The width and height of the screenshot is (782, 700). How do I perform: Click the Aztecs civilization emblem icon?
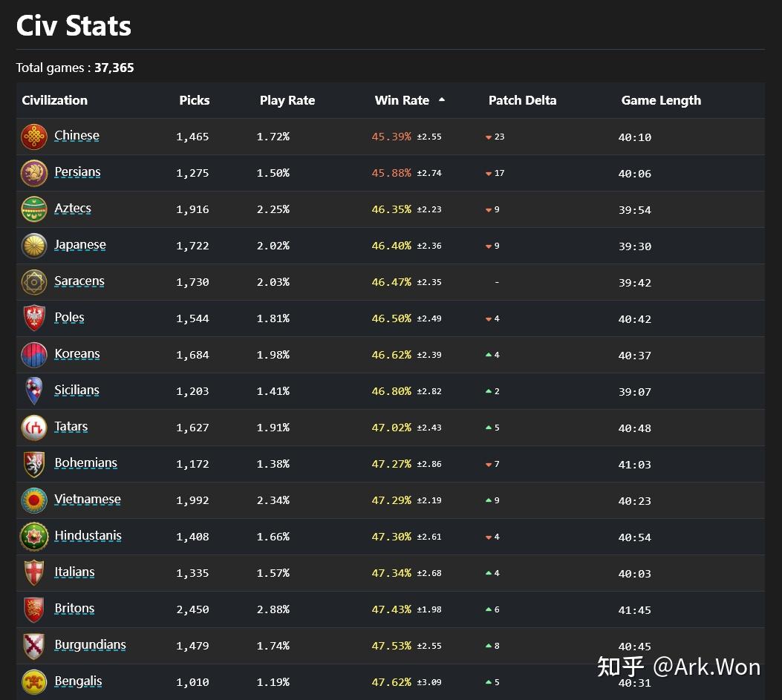pyautogui.click(x=34, y=209)
